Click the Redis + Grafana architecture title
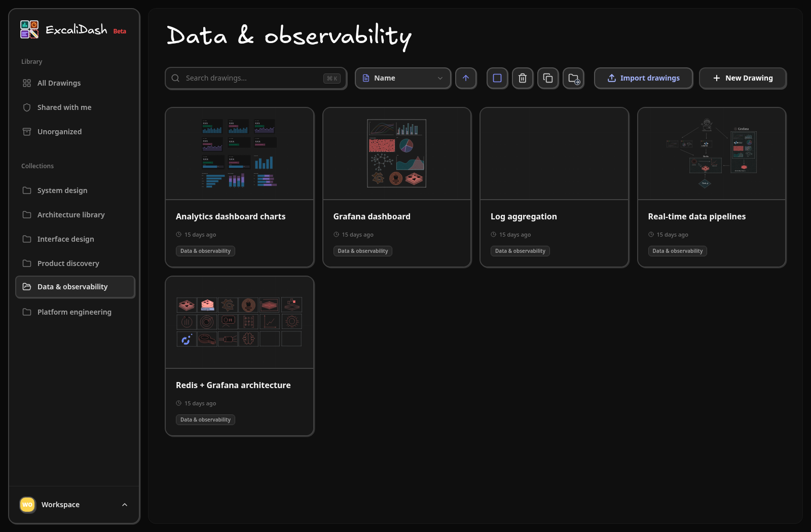Screen dimensions: 811x532 coord(233,385)
